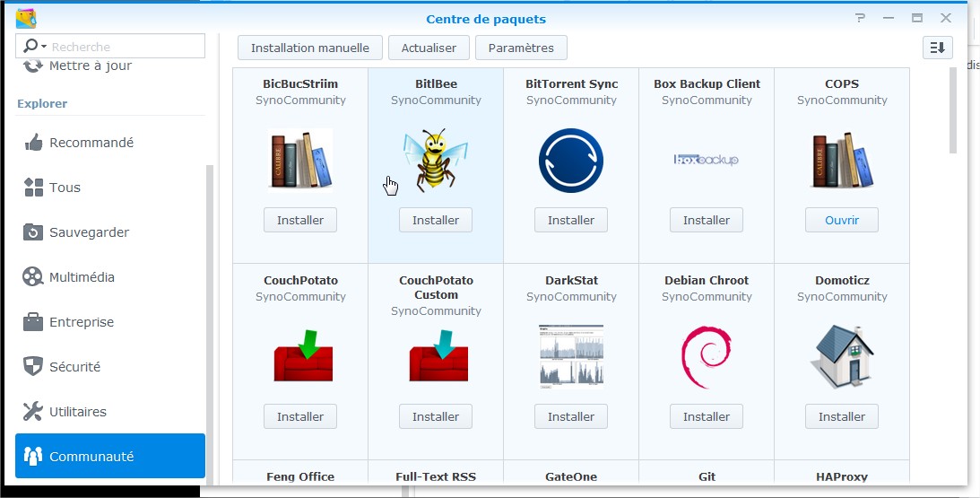Open the search magnifier dropdown
Image resolution: width=980 pixels, height=498 pixels.
[35, 47]
